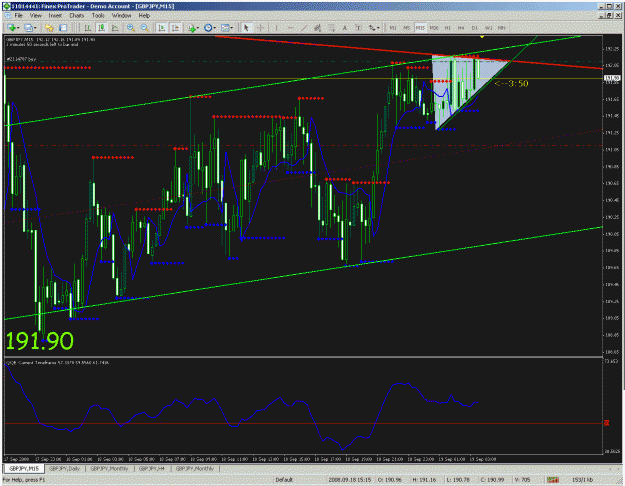This screenshot has width=625, height=486.
Task: Open the File menu
Action: (19, 16)
